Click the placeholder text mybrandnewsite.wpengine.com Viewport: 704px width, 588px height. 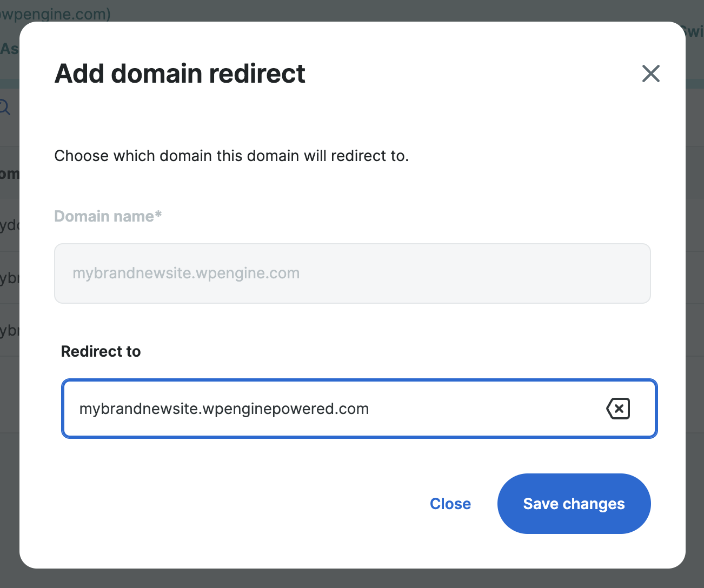[x=186, y=273]
